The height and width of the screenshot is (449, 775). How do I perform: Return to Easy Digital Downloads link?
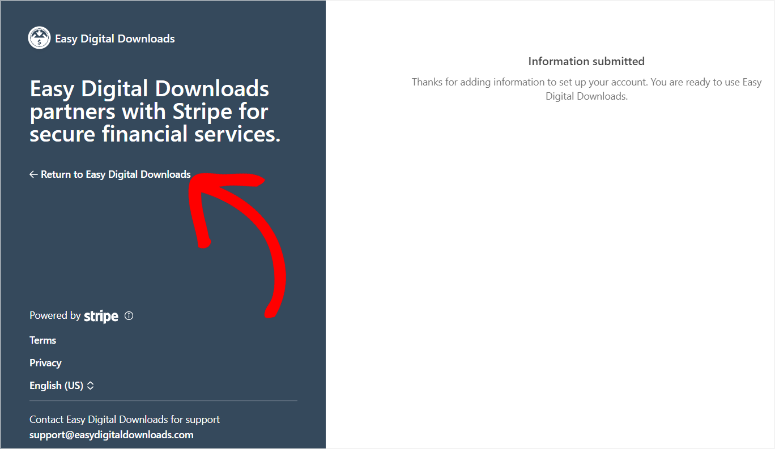pyautogui.click(x=110, y=175)
